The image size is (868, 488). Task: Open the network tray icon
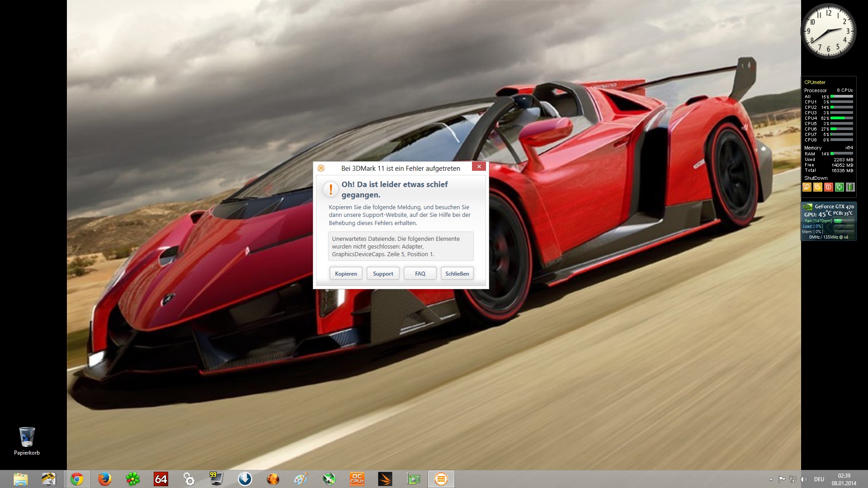click(793, 479)
